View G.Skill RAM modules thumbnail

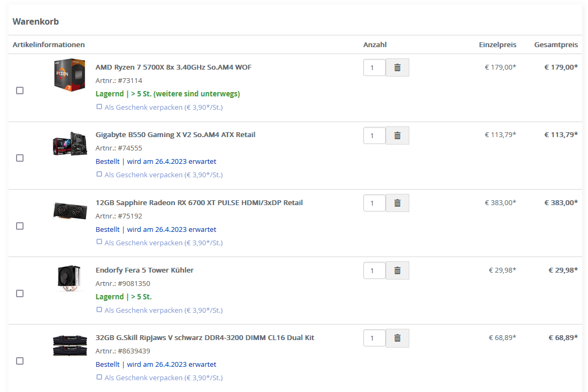70,345
